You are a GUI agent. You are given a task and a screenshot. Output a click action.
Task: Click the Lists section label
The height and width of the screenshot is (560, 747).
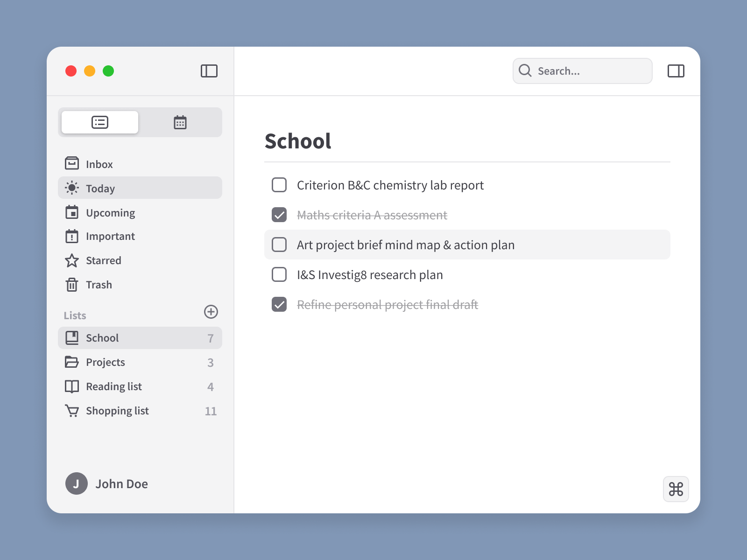pyautogui.click(x=75, y=315)
